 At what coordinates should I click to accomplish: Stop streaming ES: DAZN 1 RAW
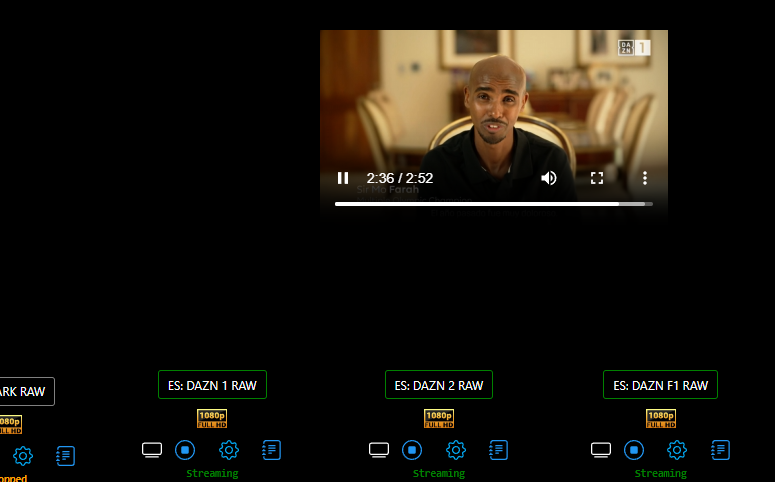(185, 450)
